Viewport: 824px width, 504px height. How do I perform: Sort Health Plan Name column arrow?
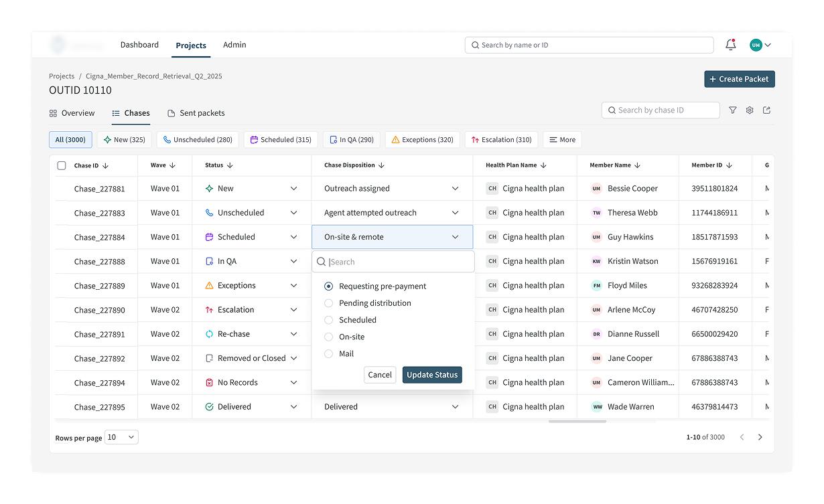click(x=543, y=165)
